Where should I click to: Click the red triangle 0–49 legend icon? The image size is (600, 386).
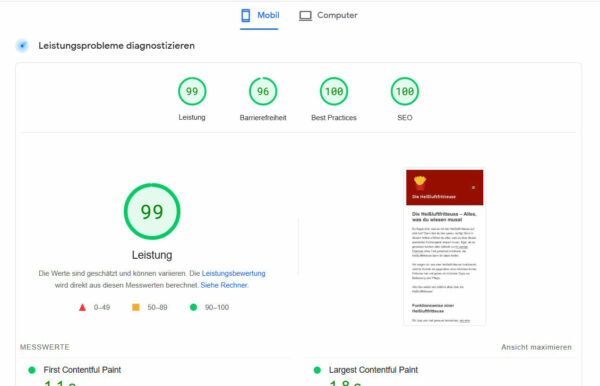(x=82, y=307)
